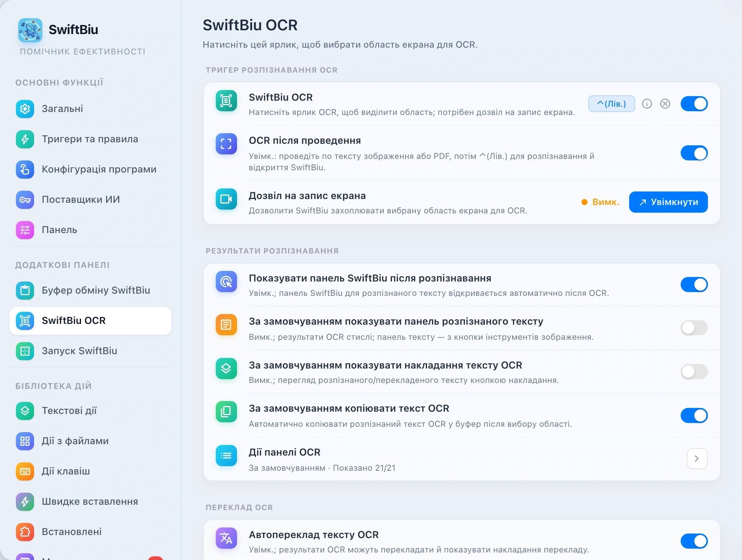742x560 pixels.
Task: Click the ПЕРЕКЛАД OCR section label
Action: [x=239, y=507]
